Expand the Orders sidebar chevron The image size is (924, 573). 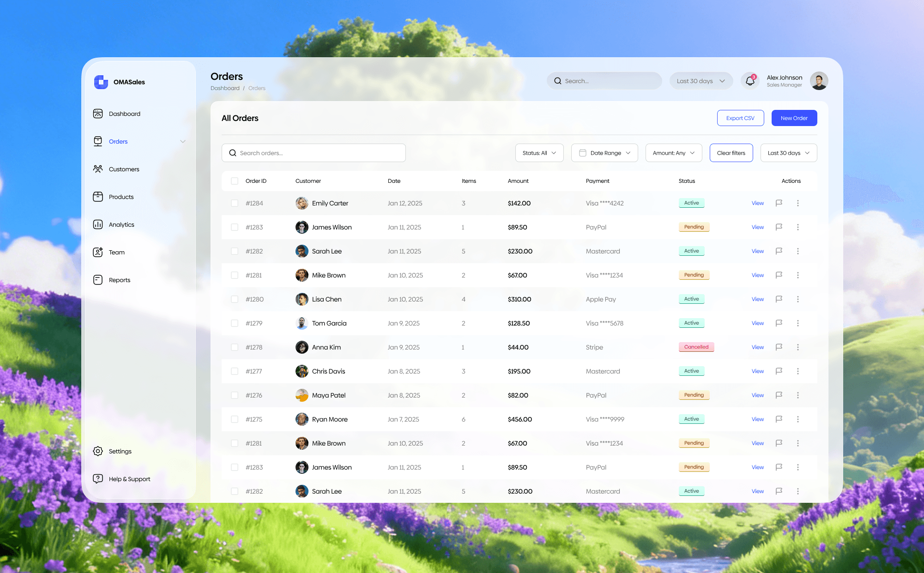(x=183, y=141)
